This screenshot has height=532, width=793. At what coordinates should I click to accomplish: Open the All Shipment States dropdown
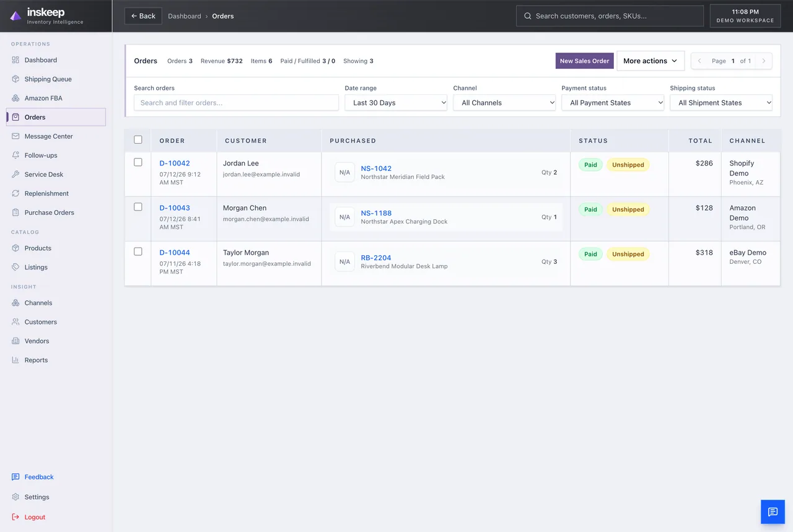(721, 103)
